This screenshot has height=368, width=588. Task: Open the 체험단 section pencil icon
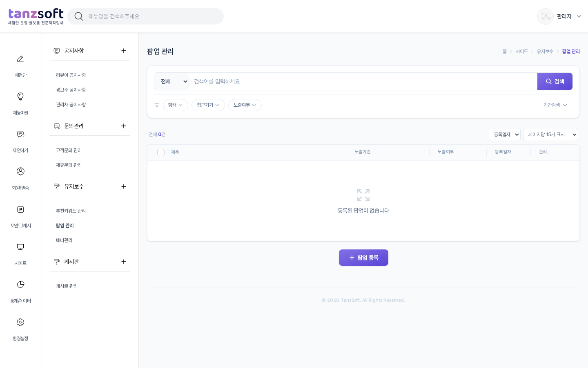coord(20,59)
